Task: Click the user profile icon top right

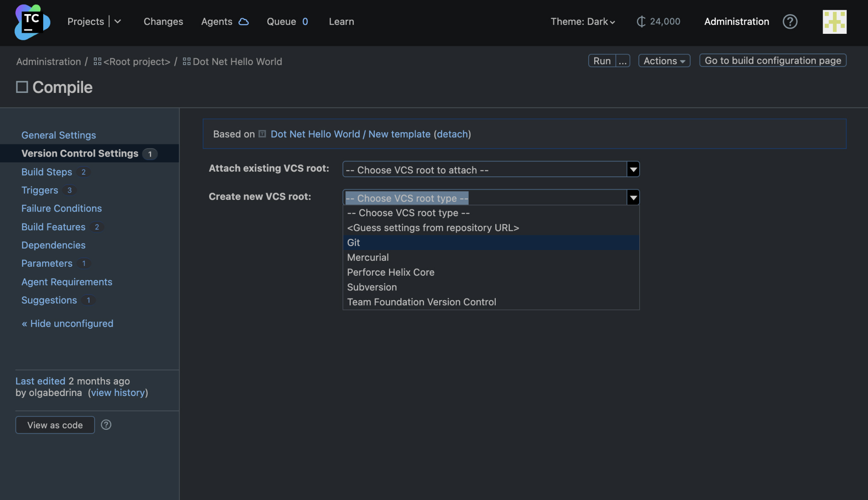Action: pos(835,21)
